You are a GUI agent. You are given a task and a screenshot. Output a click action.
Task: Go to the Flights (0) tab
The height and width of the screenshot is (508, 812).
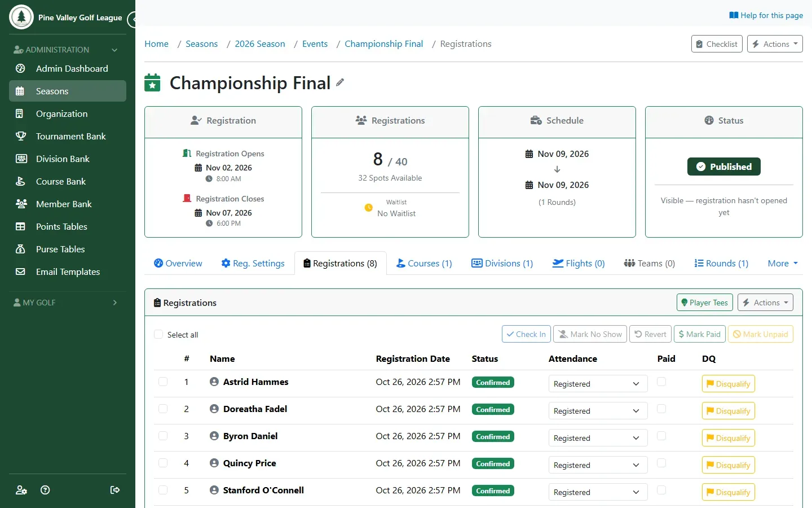[x=579, y=264]
